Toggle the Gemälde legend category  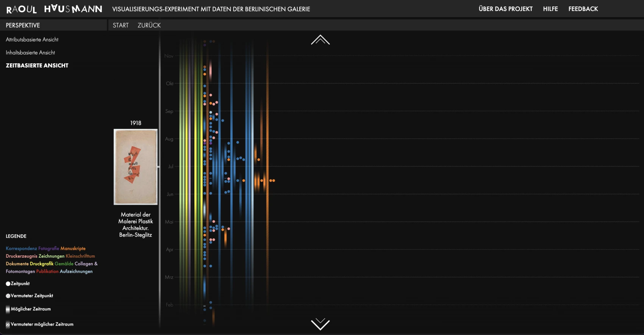[x=64, y=264]
